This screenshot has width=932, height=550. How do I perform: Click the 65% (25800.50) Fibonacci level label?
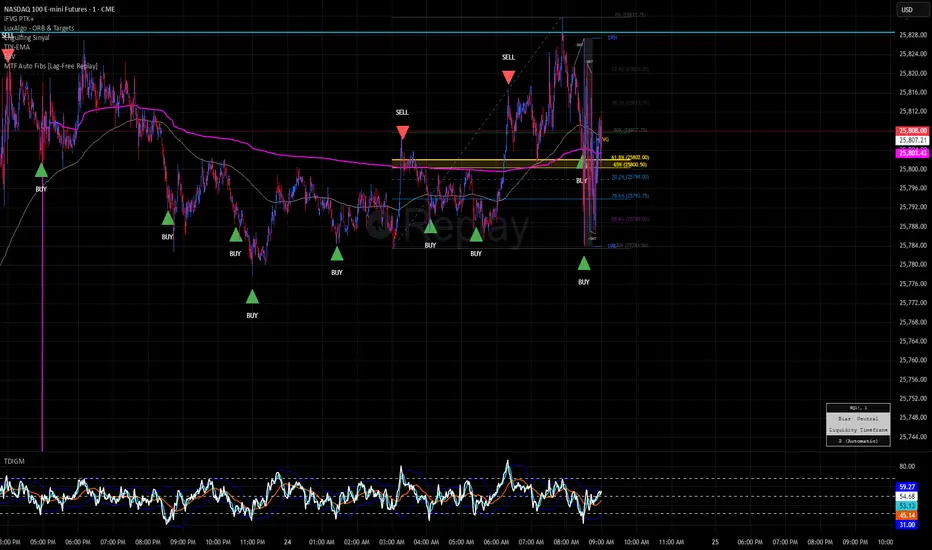click(x=630, y=165)
